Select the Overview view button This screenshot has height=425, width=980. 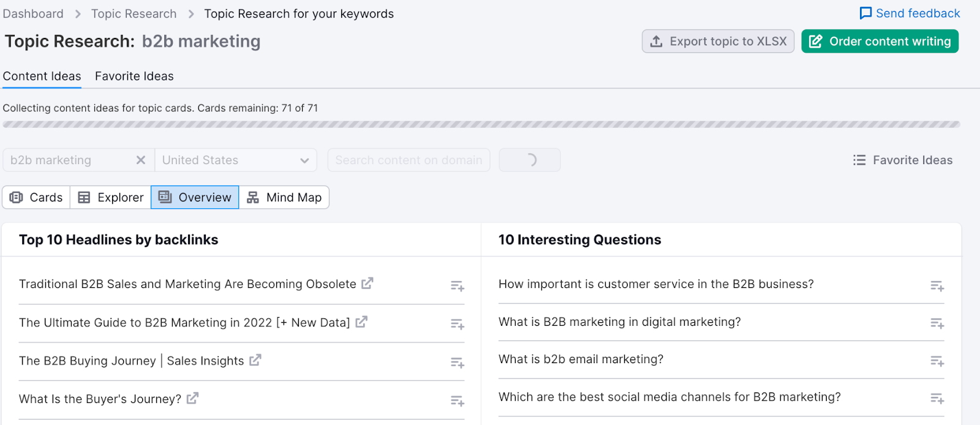pos(195,197)
